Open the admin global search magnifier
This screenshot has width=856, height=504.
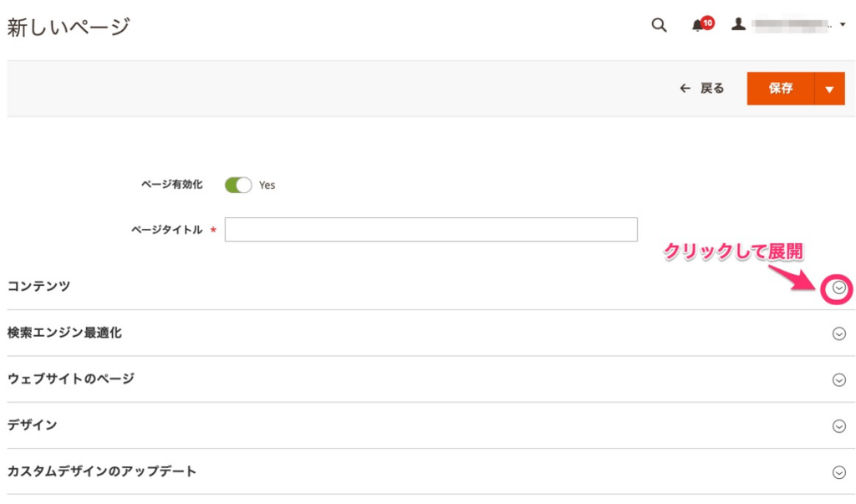coord(658,25)
